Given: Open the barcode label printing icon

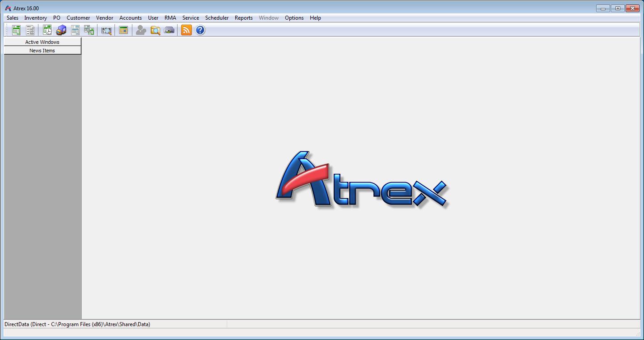Looking at the screenshot, I should (106, 30).
